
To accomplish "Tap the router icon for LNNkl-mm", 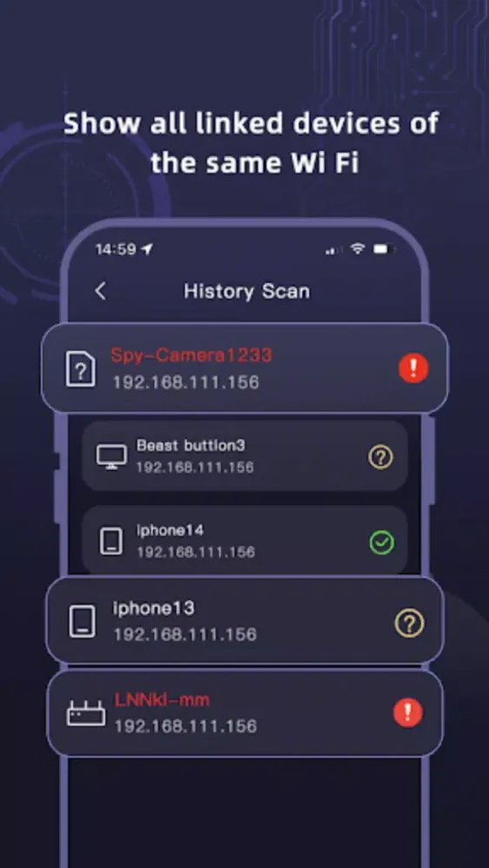I will point(86,713).
